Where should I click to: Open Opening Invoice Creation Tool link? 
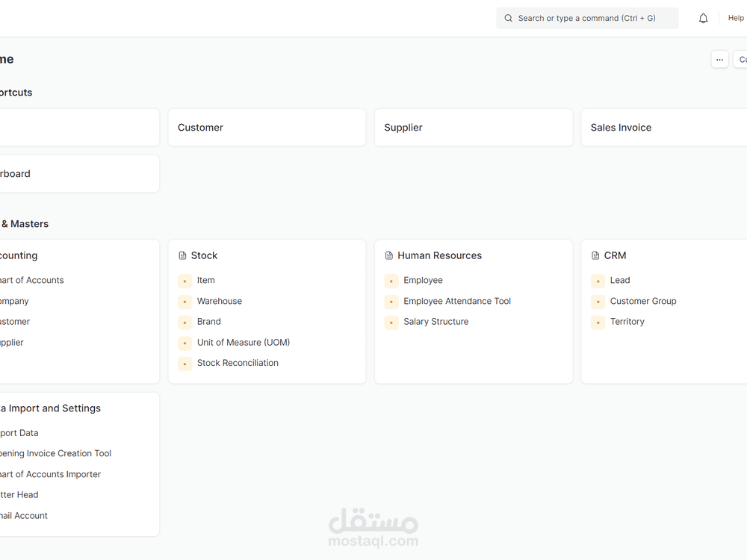point(55,453)
